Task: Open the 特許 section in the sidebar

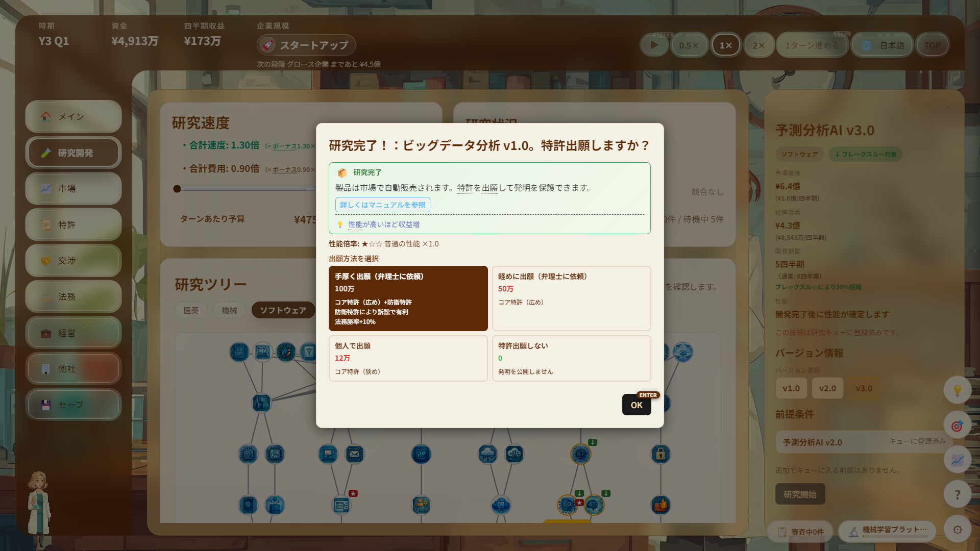Action: point(73,224)
